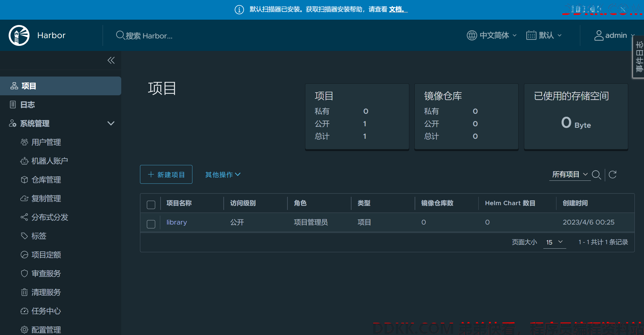Click the 日志 log icon
Image resolution: width=644 pixels, height=335 pixels.
click(x=13, y=105)
